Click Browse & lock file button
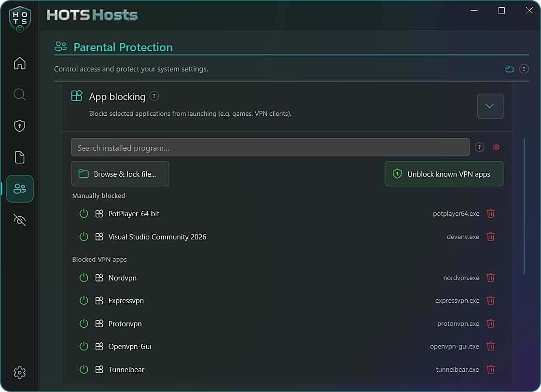 pyautogui.click(x=120, y=174)
